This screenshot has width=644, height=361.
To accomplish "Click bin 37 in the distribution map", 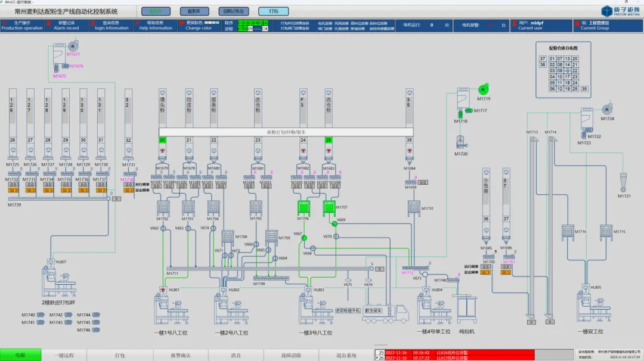I will (543, 58).
